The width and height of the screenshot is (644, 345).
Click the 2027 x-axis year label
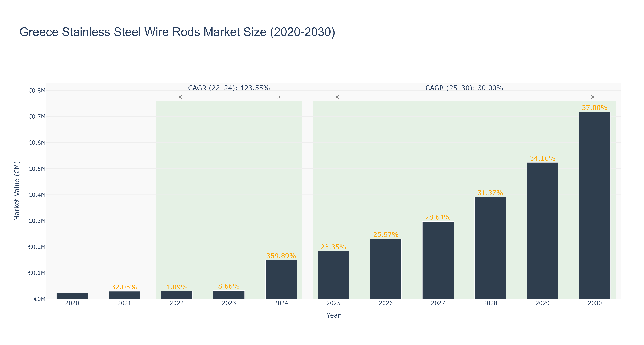(x=438, y=303)
